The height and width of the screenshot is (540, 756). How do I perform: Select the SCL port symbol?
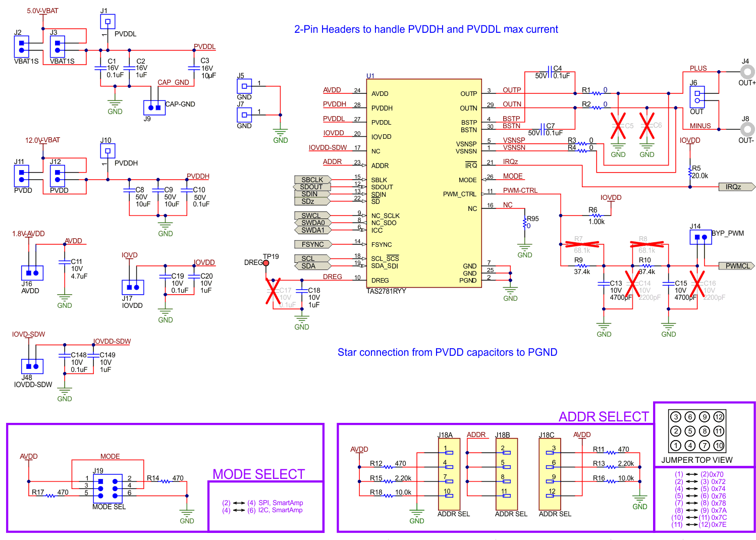coord(313,258)
